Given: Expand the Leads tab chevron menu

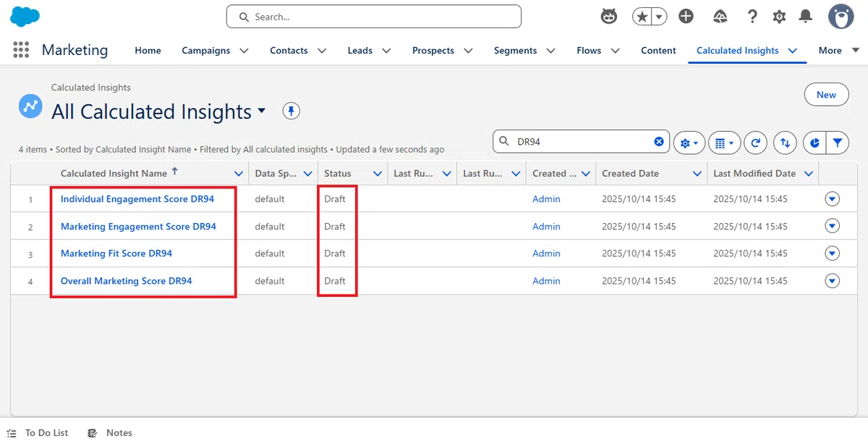Looking at the screenshot, I should click(386, 51).
